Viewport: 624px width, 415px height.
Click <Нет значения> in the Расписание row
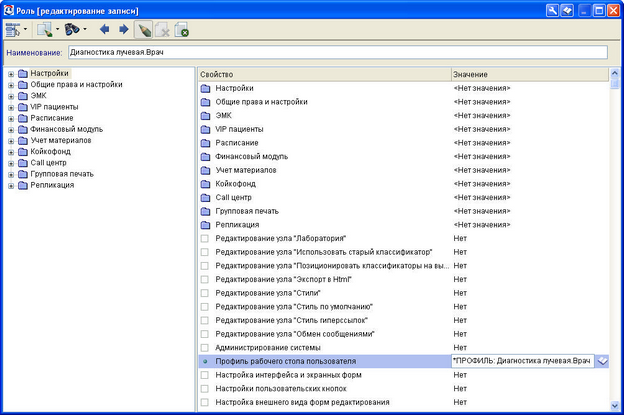click(x=482, y=143)
